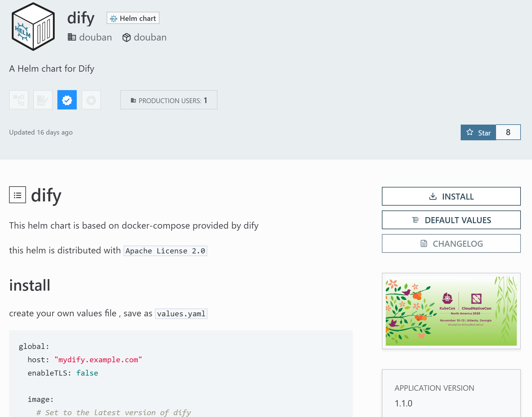Click the Helm chart badge
The image size is (532, 417).
click(x=133, y=18)
